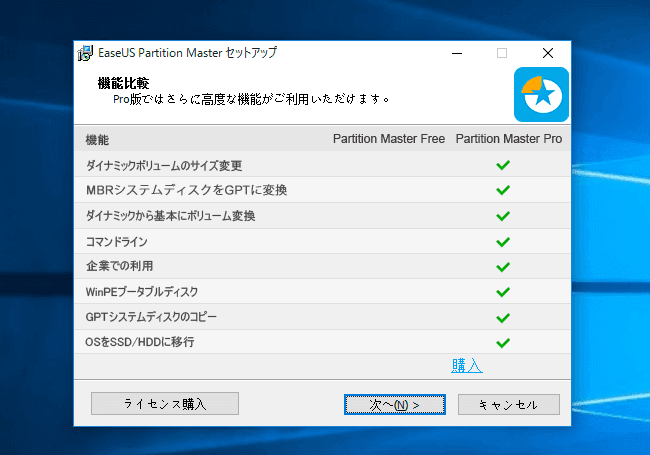This screenshot has width=650, height=455.
Task: Click checkmark for ダイナミックボリュームのサイズ変更
Action: coord(503,165)
